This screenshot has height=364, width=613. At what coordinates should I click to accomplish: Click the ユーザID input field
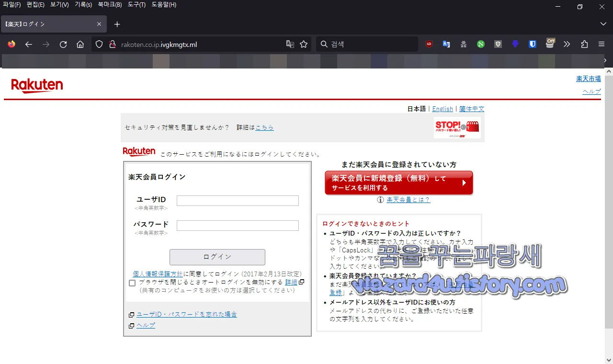238,201
